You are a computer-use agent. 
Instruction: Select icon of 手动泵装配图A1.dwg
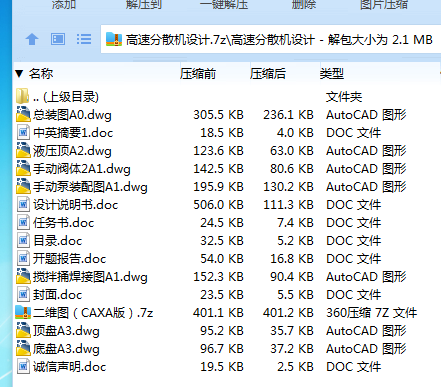click(23, 186)
